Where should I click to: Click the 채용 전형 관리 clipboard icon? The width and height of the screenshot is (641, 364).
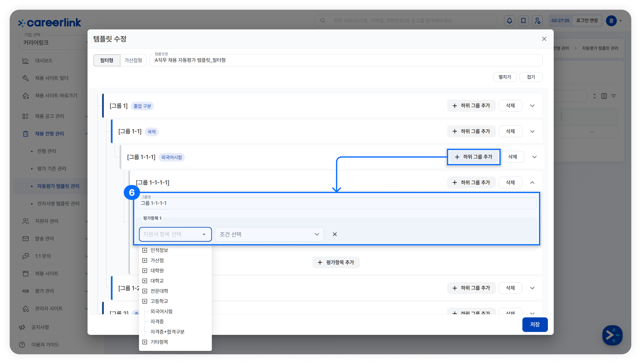(x=25, y=134)
